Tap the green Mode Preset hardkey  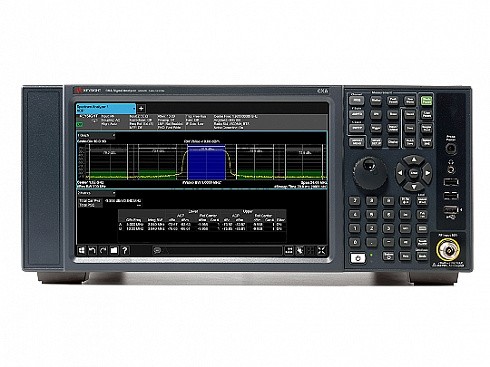point(427,101)
